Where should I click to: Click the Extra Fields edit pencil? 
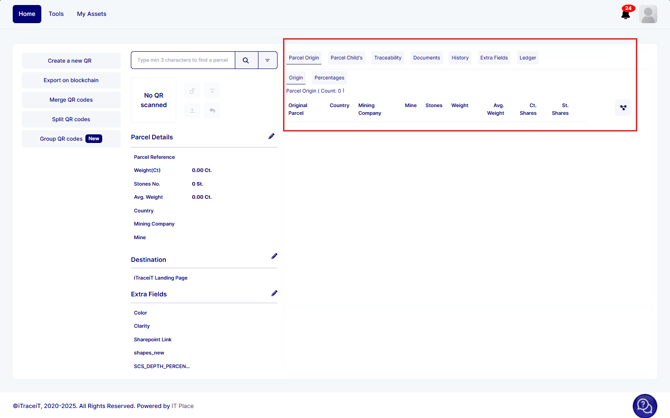(x=274, y=294)
